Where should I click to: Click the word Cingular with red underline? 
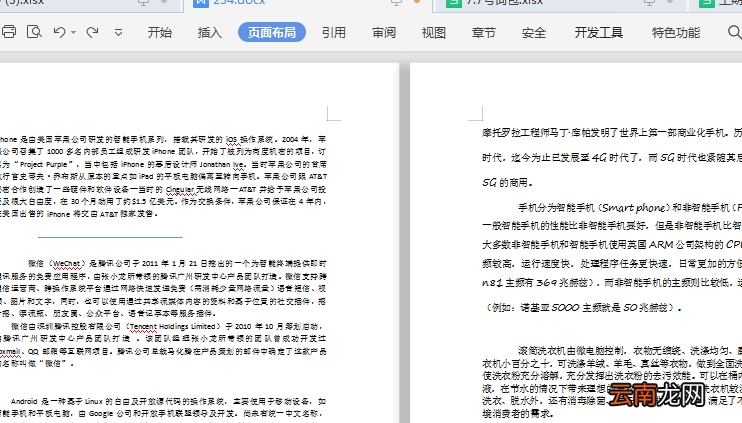tap(180, 189)
